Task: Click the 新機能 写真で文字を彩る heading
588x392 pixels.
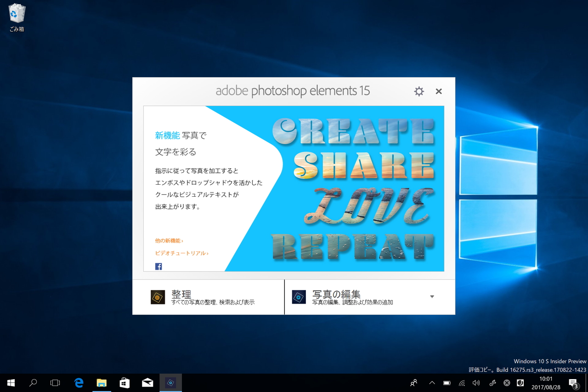Action: pos(181,143)
